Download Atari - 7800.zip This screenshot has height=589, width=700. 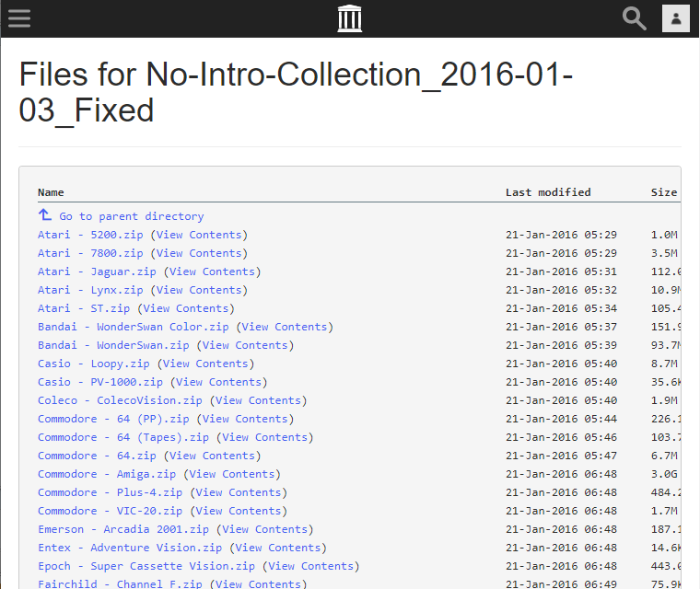90,253
